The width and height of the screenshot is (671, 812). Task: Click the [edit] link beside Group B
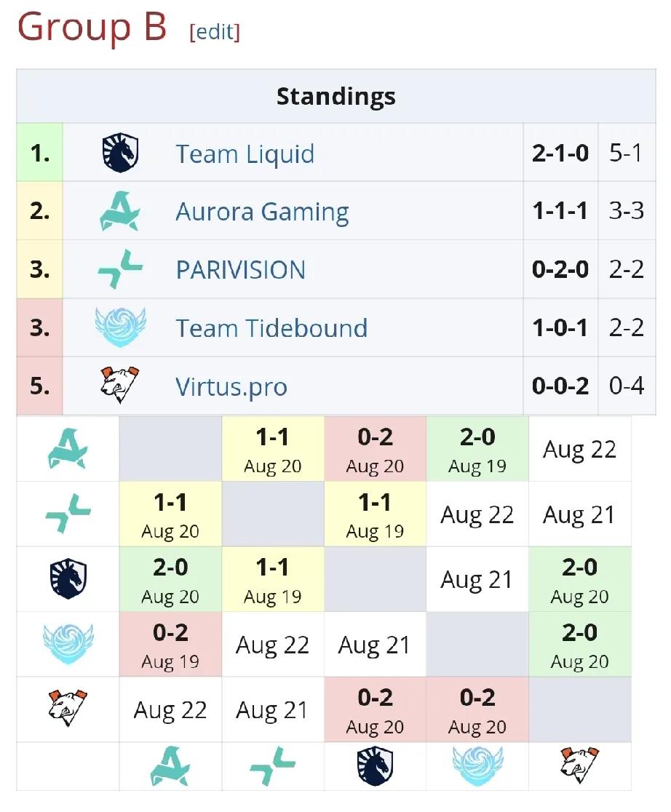coord(215,32)
